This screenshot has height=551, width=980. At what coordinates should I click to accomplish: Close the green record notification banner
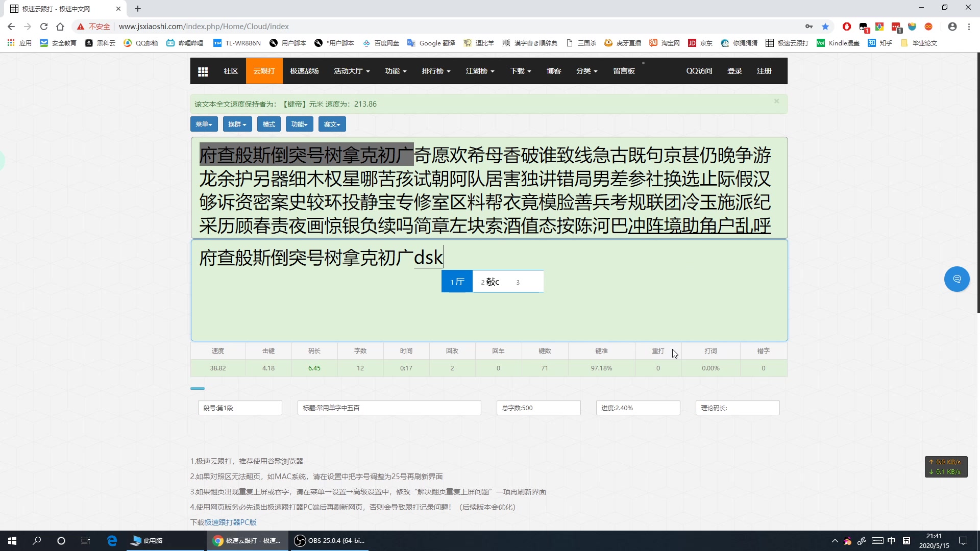[x=776, y=101]
